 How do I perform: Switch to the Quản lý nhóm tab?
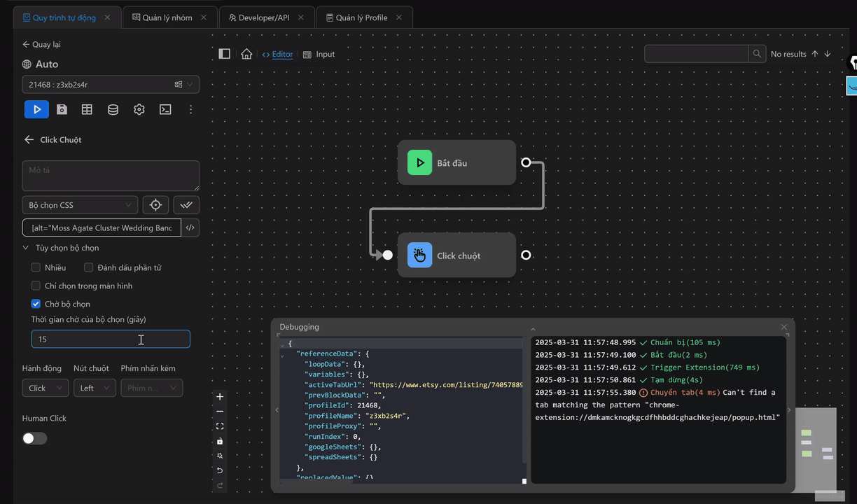click(x=167, y=17)
